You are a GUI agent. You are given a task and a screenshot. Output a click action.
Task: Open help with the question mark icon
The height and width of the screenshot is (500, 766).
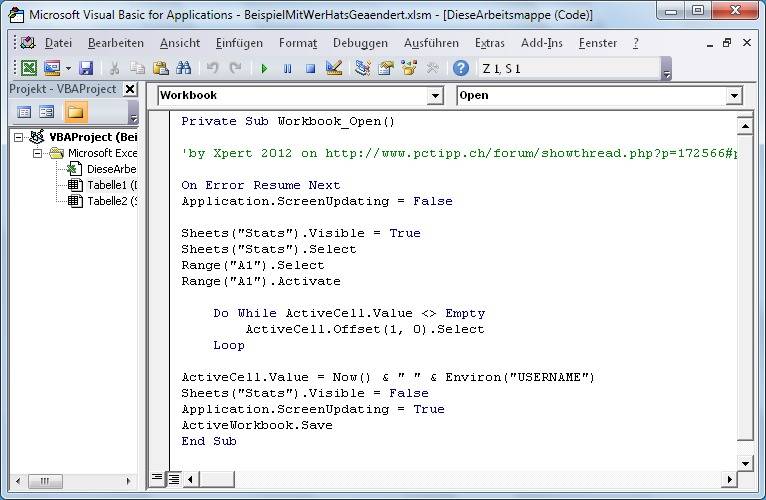pyautogui.click(x=460, y=68)
